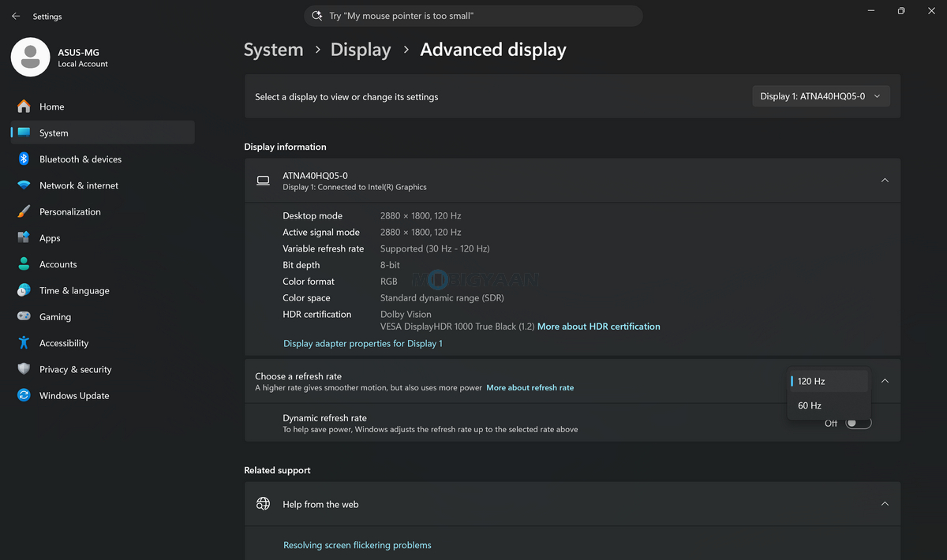Image resolution: width=947 pixels, height=560 pixels.
Task: Click the 8-bit bit depth value
Action: click(390, 265)
